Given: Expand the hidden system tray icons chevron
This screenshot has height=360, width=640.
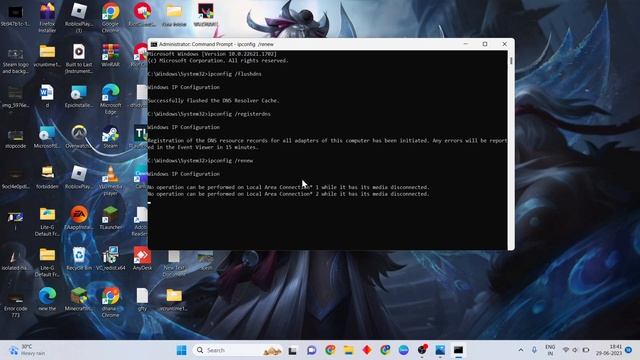Looking at the screenshot, I should pos(521,350).
